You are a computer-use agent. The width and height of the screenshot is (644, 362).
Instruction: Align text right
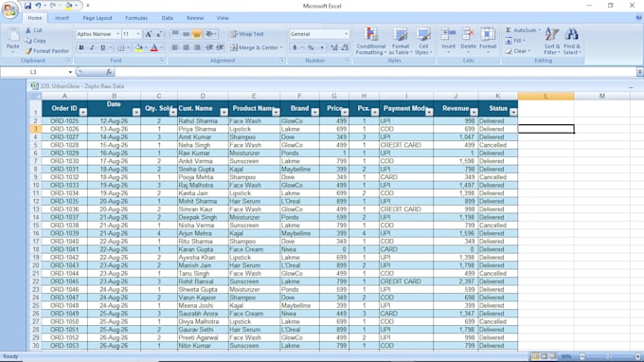(x=197, y=47)
